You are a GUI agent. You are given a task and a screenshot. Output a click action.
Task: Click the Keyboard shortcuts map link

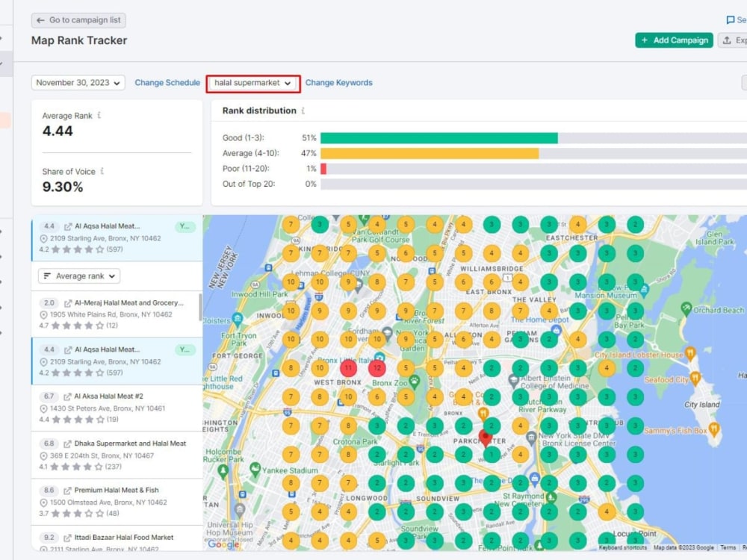623,547
